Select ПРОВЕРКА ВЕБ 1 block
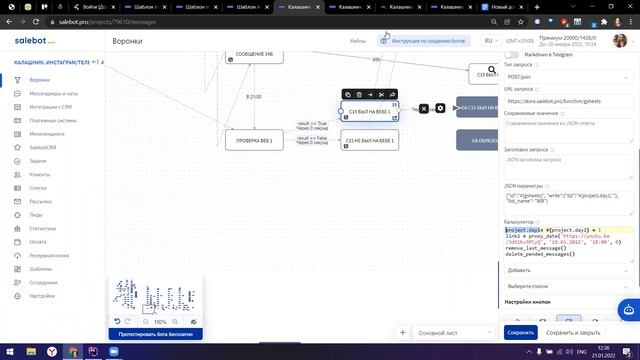 pyautogui.click(x=254, y=140)
